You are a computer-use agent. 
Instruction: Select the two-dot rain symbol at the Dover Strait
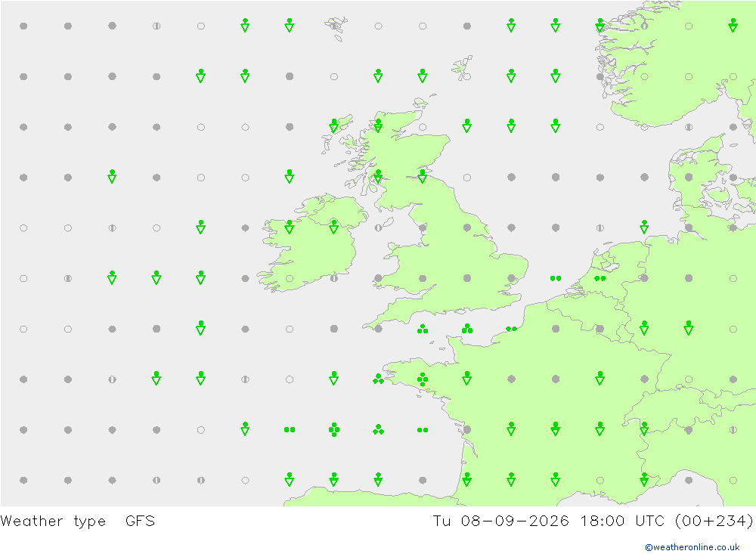[x=511, y=329]
